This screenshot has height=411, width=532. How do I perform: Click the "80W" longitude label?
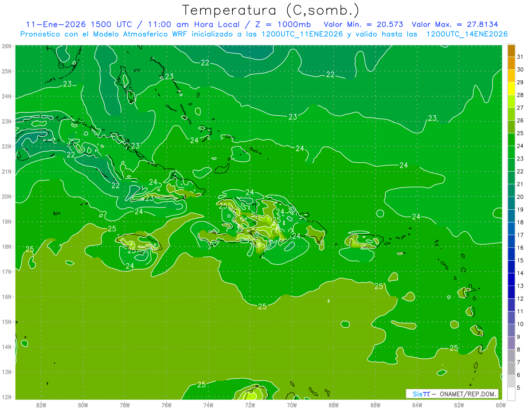(x=83, y=405)
